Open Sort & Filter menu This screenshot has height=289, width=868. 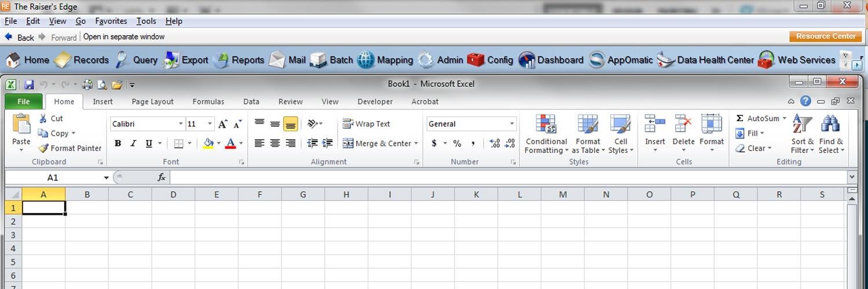803,134
